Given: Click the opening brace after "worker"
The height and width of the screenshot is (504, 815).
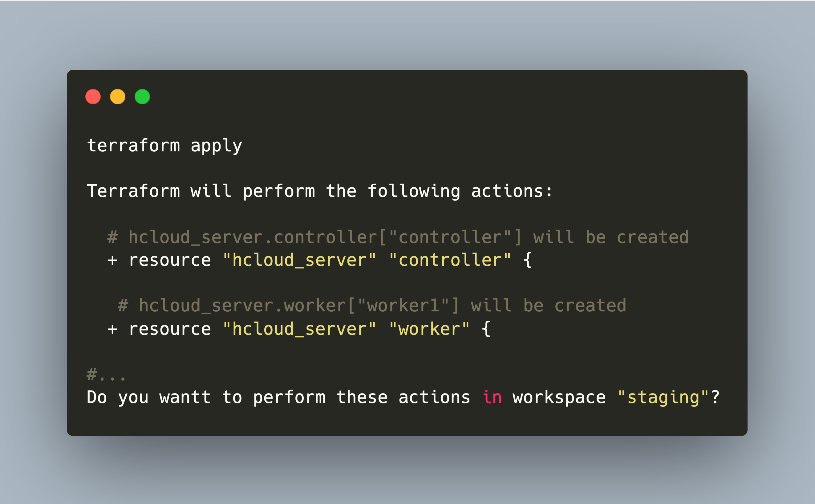Looking at the screenshot, I should click(486, 329).
